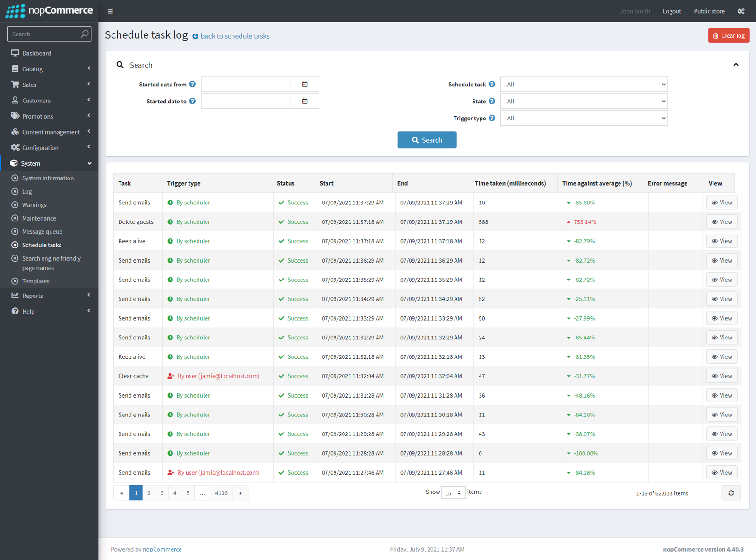This screenshot has height=560, width=756.
Task: Focus the sidebar Search input field
Action: coord(45,34)
